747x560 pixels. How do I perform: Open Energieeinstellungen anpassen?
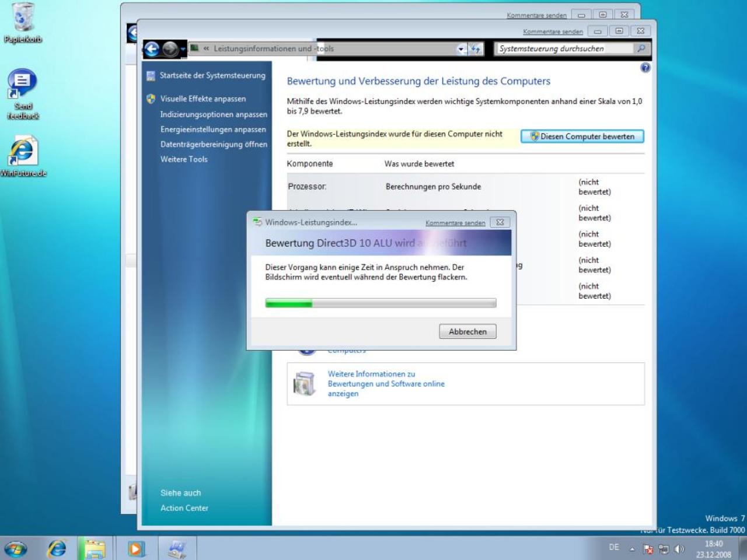(213, 129)
